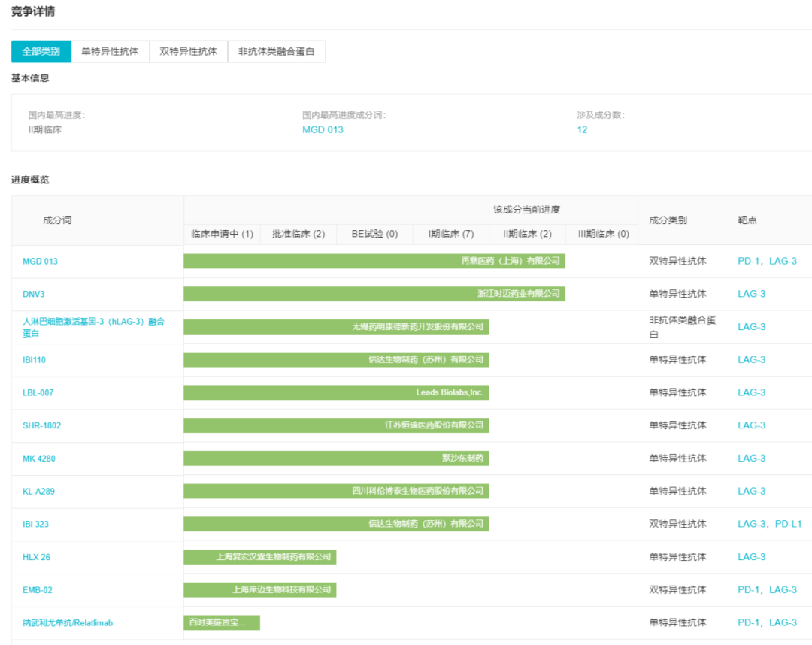812x645 pixels.
Task: Click the 浙江时迈药业有限公司 progress bar
Action: tap(374, 294)
